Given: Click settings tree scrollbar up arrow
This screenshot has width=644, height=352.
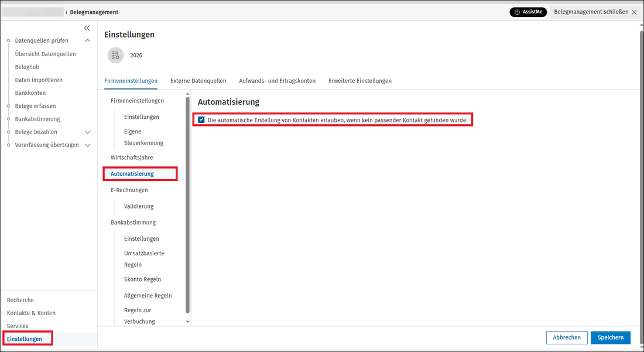Looking at the screenshot, I should point(188,94).
